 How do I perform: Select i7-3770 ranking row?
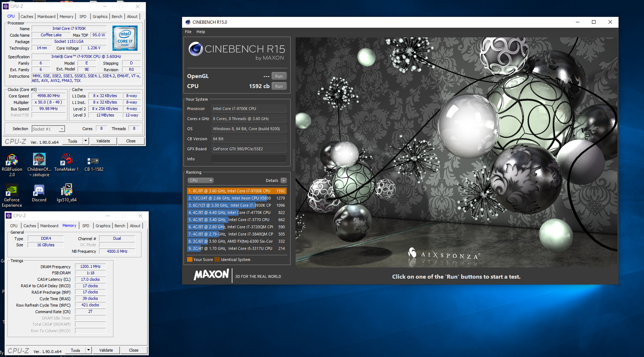tap(237, 220)
